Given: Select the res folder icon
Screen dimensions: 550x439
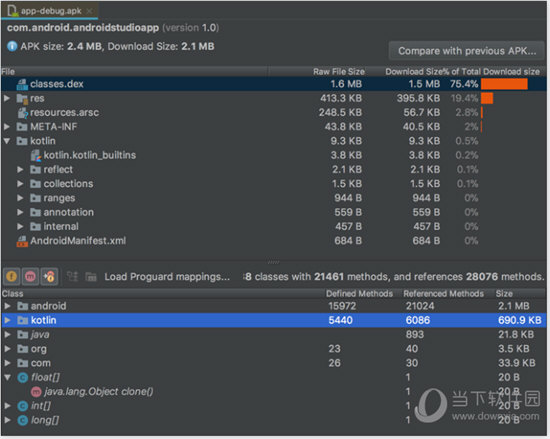Looking at the screenshot, I should [x=22, y=99].
